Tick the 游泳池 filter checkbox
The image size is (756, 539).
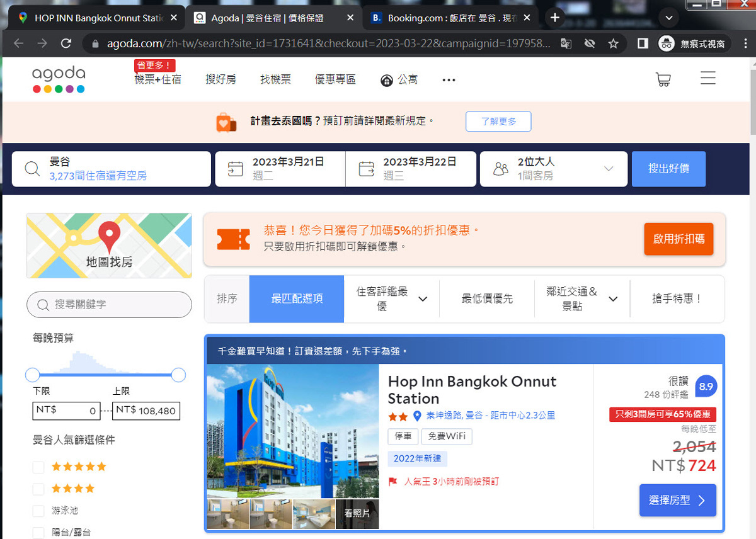point(38,511)
